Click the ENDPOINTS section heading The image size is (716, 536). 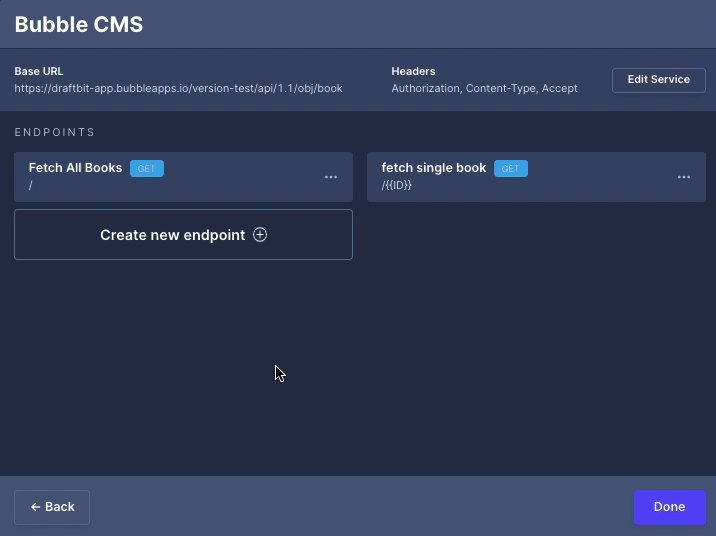54,132
